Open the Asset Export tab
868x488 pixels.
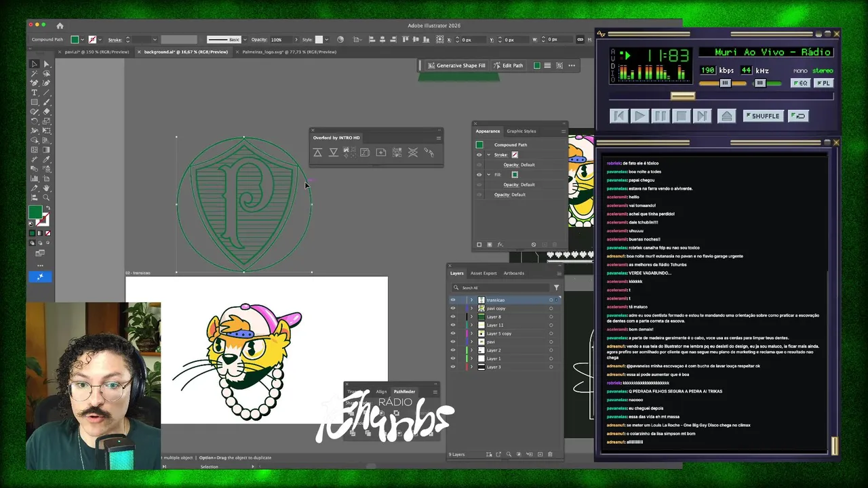pyautogui.click(x=484, y=273)
